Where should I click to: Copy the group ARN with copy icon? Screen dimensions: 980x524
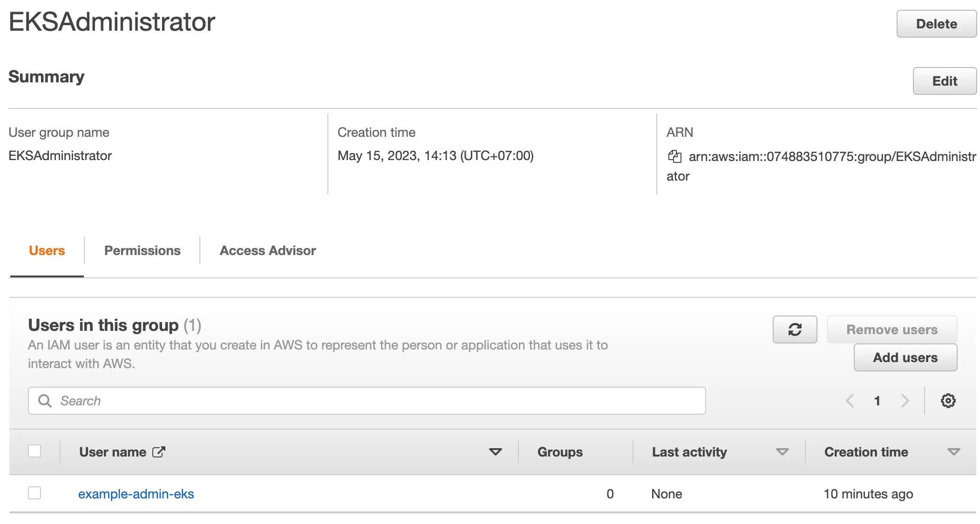click(674, 156)
